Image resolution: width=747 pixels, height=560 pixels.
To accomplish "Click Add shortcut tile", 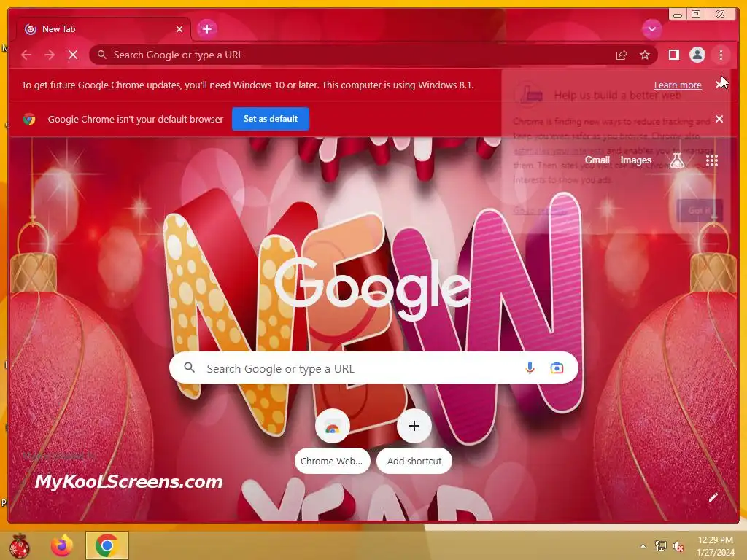I will (414, 441).
